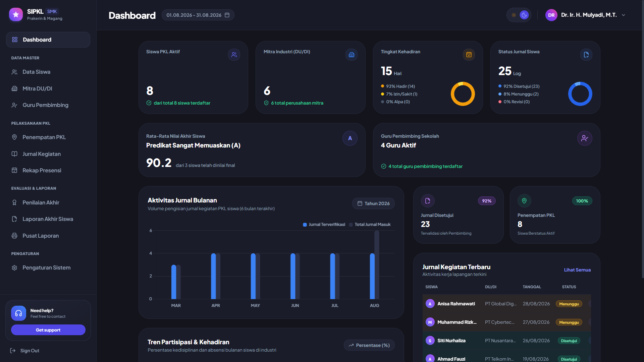The width and height of the screenshot is (644, 362).
Task: Toggle the Jurnal Terverifikasi legend item
Action: click(324, 225)
